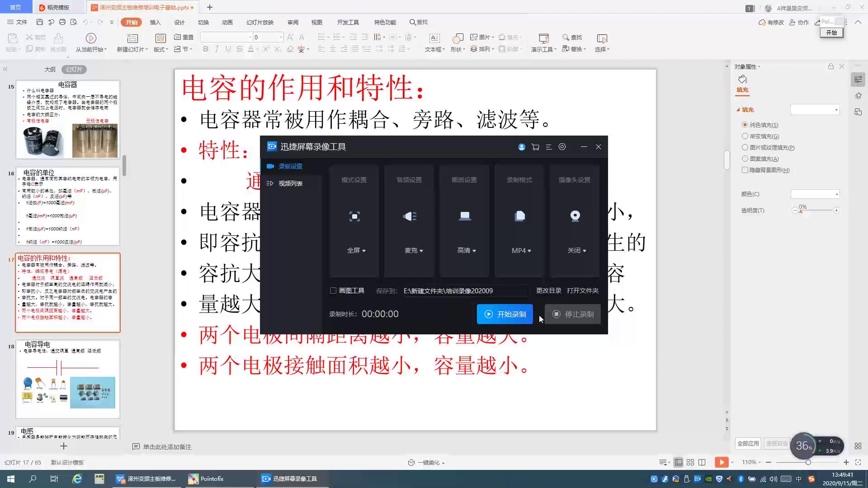Open Internet Explorer from taskbar

(x=77, y=479)
